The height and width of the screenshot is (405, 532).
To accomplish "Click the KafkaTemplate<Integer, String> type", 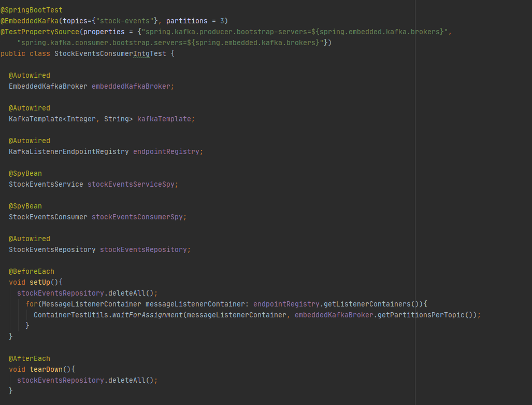I will (71, 119).
